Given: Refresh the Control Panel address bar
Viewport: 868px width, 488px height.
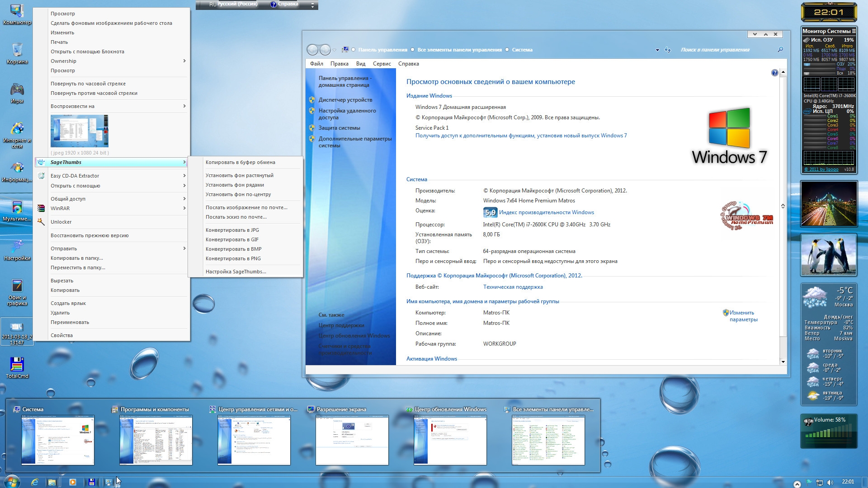Looking at the screenshot, I should [x=668, y=50].
